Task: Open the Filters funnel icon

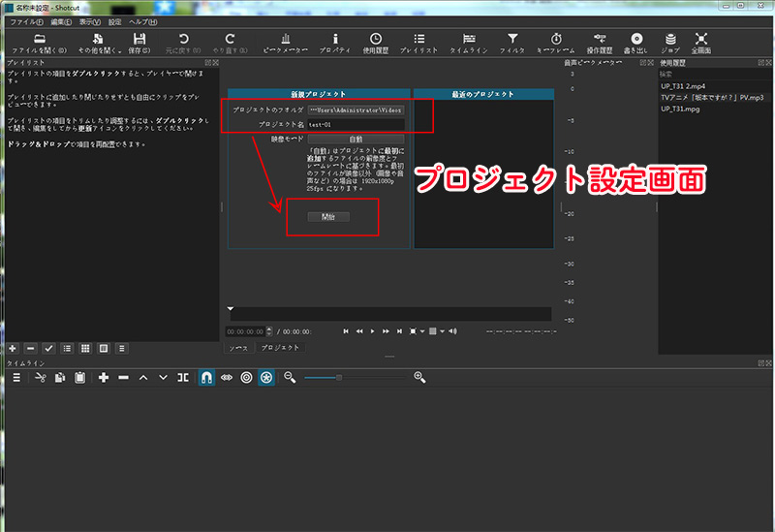Action: tap(512, 44)
